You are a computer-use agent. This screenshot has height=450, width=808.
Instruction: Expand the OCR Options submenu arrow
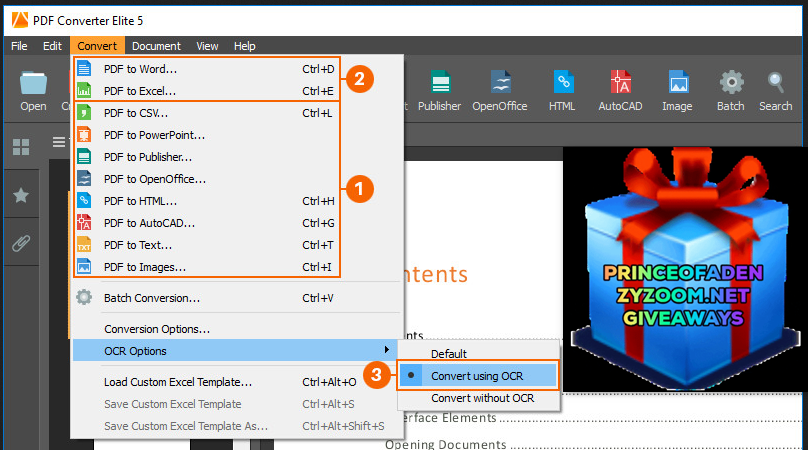[x=386, y=350]
